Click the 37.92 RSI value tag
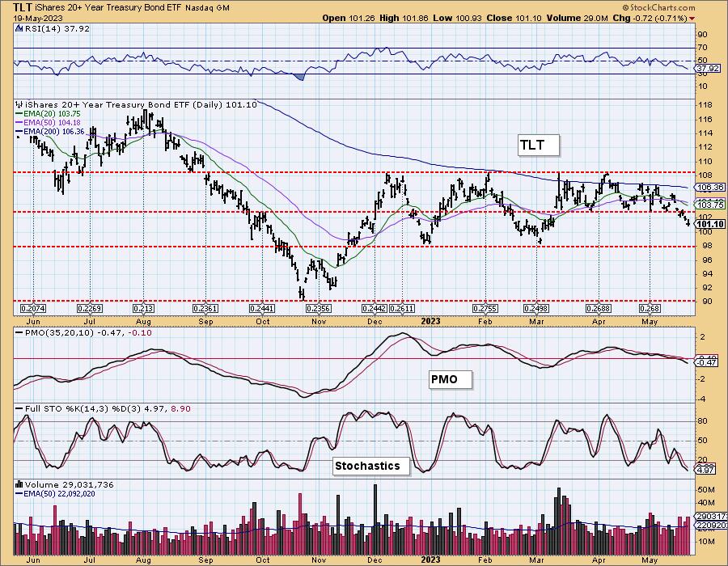The height and width of the screenshot is (566, 728). coord(708,69)
